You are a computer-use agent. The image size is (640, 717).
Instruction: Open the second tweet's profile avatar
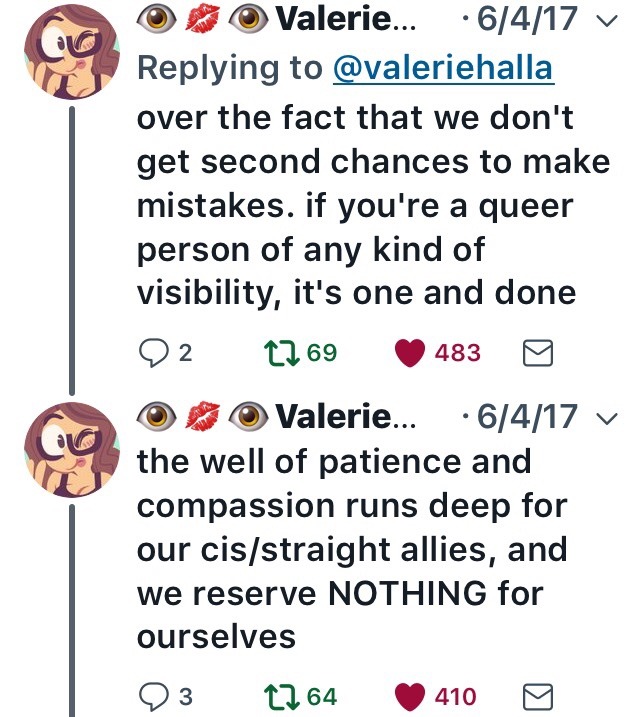point(70,446)
